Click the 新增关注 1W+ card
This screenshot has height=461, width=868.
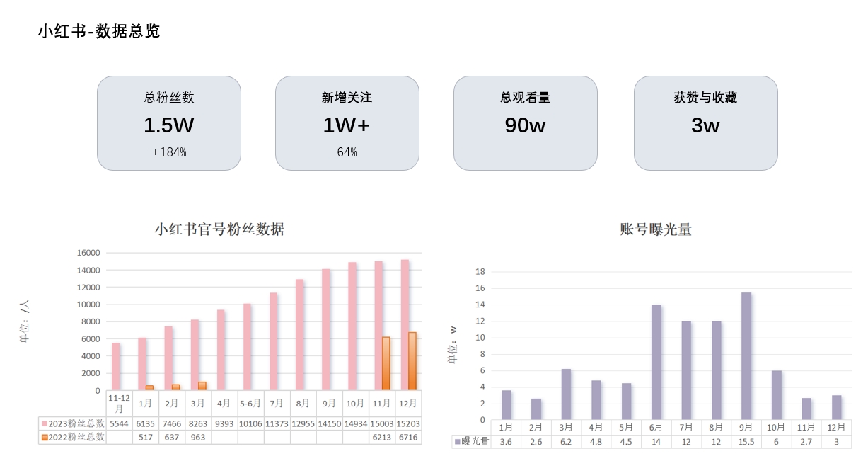coord(347,123)
